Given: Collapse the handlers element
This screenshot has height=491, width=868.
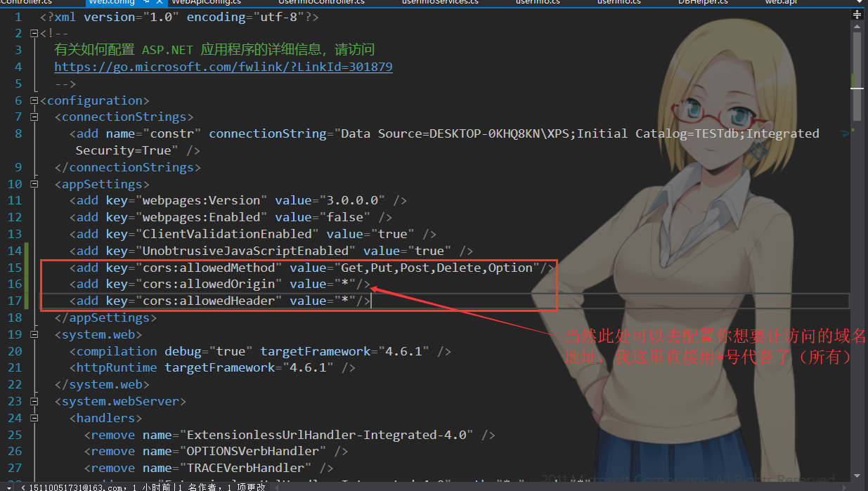Looking at the screenshot, I should (34, 418).
